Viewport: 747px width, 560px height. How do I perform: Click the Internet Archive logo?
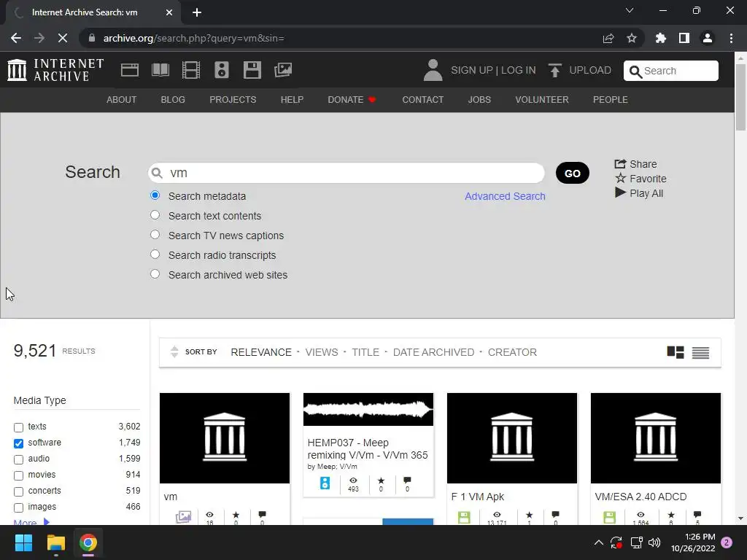(x=55, y=70)
